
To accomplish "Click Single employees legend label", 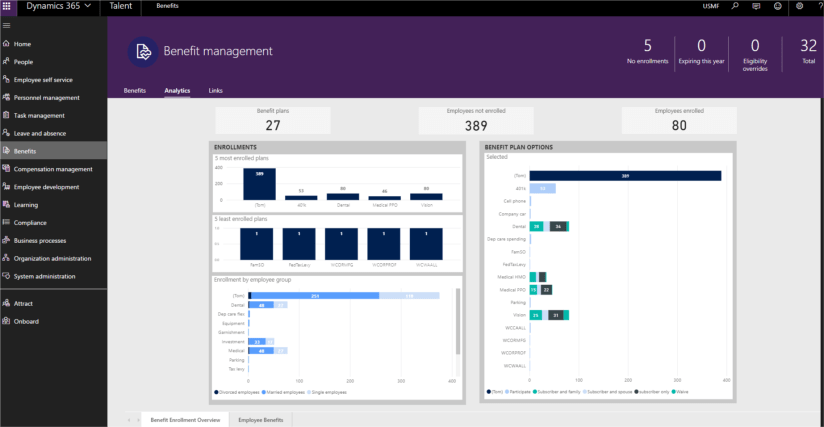I will [x=329, y=392].
